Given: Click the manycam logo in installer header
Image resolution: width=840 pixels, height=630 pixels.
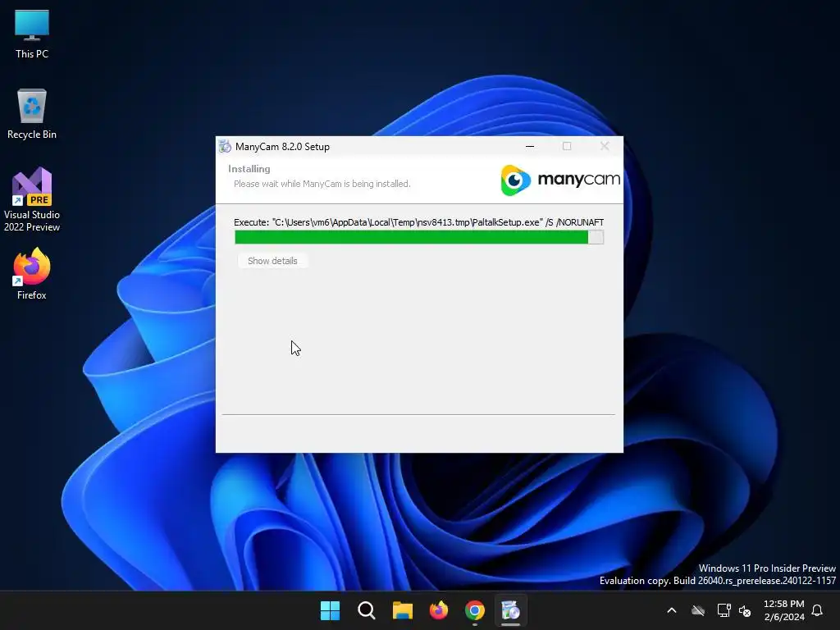Looking at the screenshot, I should click(559, 180).
